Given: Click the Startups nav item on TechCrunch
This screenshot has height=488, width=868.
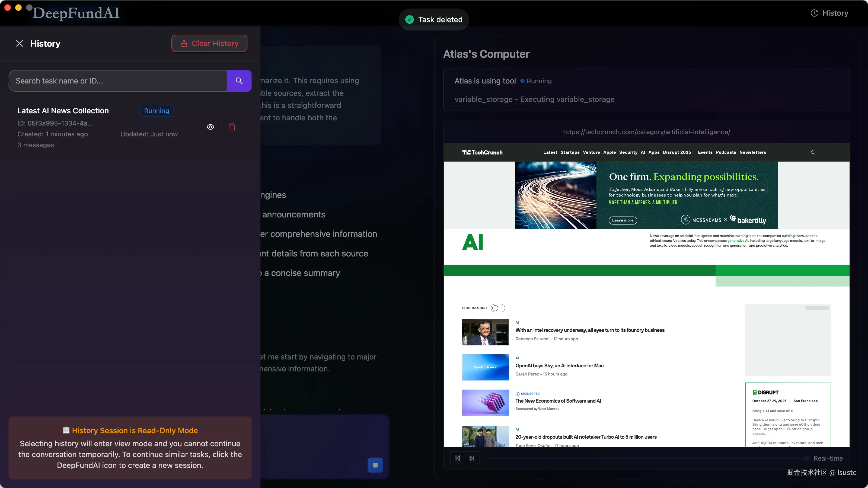Looking at the screenshot, I should pos(570,152).
